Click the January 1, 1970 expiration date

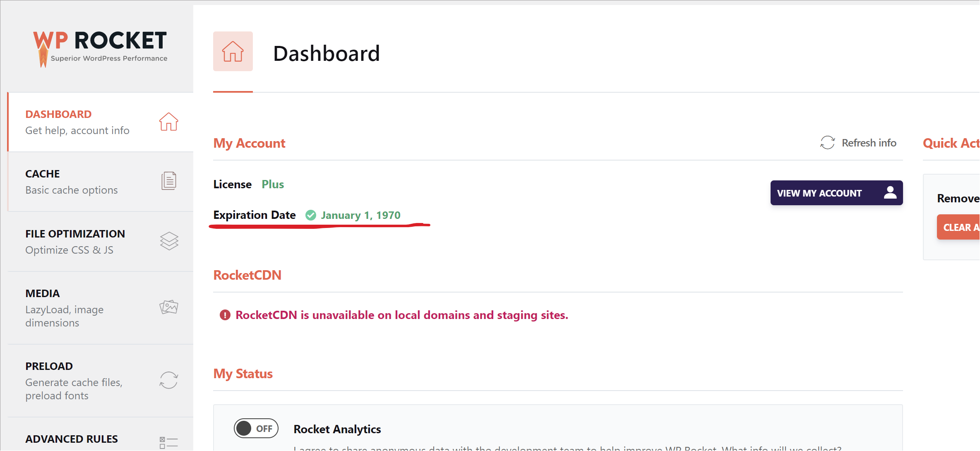(x=360, y=215)
